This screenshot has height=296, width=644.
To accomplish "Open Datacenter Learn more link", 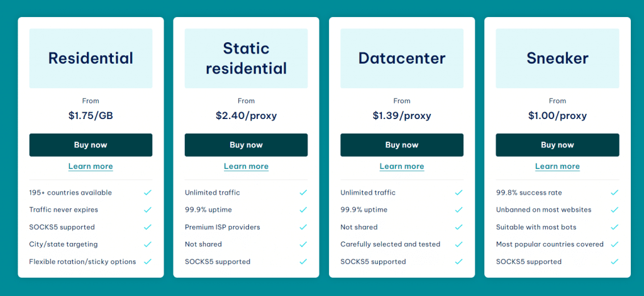I will pos(402,166).
